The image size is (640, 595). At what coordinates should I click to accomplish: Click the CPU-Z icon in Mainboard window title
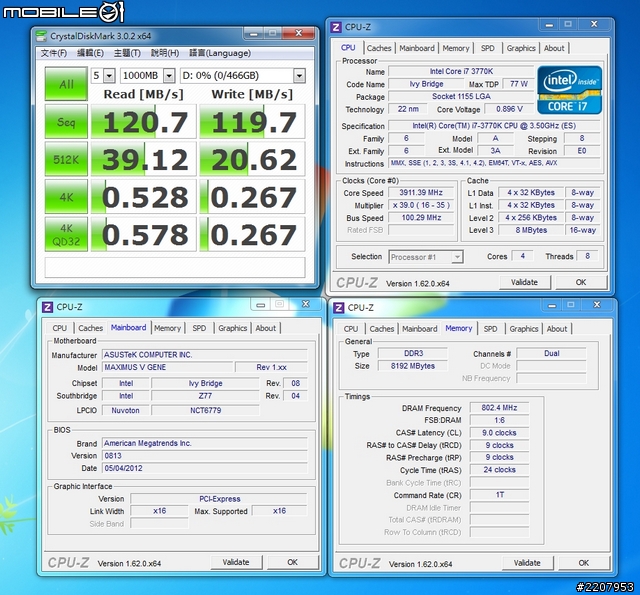point(47,307)
